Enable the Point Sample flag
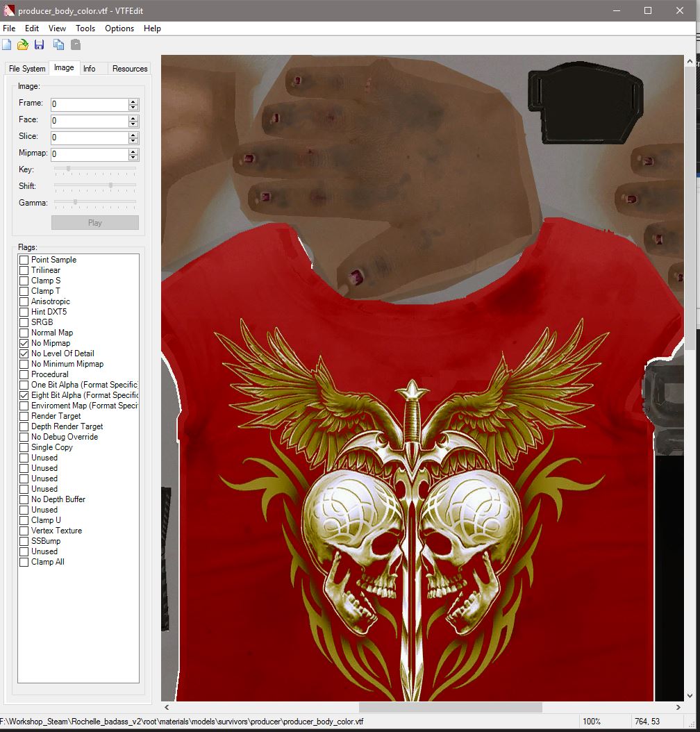 [24, 260]
